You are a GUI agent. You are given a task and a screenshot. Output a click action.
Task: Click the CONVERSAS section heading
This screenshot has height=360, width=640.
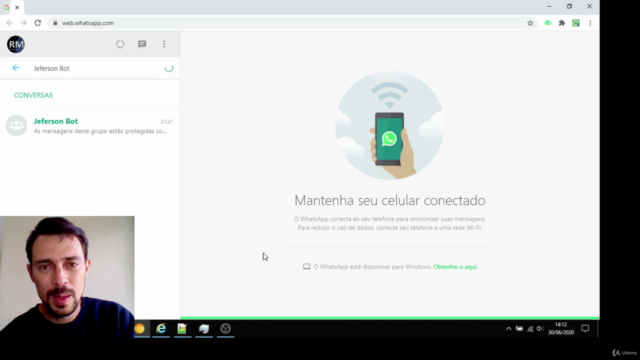click(33, 95)
